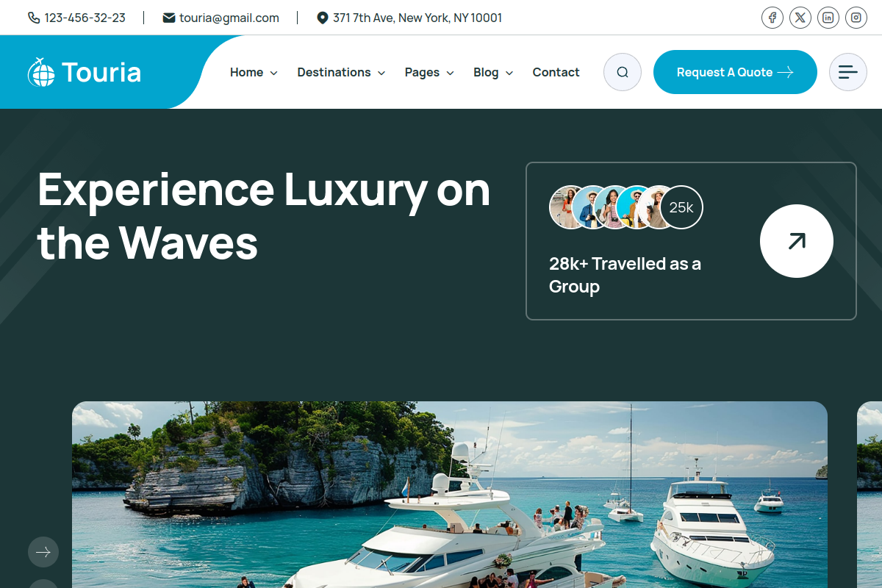The width and height of the screenshot is (882, 588).
Task: Open the X (Twitter) social icon
Action: coord(800,18)
